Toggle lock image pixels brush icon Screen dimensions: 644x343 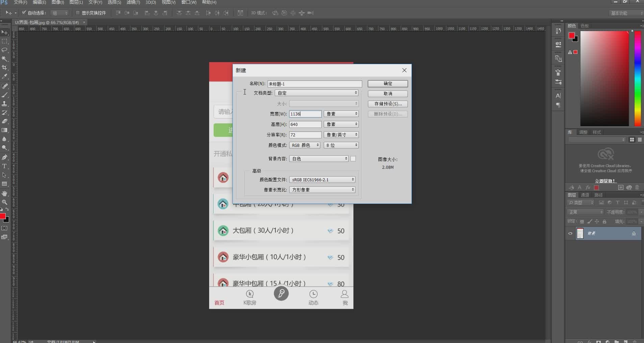[590, 221]
